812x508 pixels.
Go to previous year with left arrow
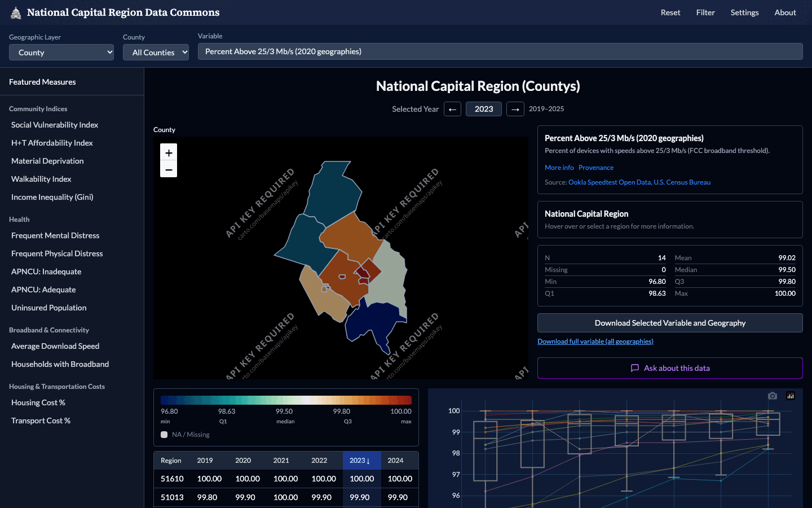point(452,109)
